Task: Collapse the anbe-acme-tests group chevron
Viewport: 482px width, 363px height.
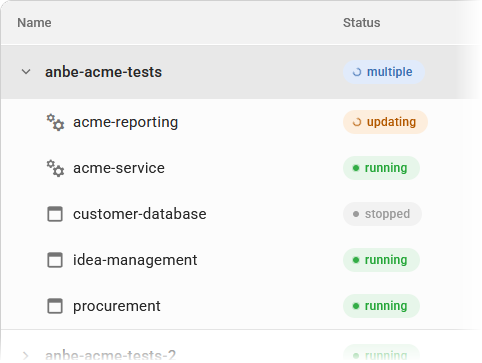Action: 26,72
